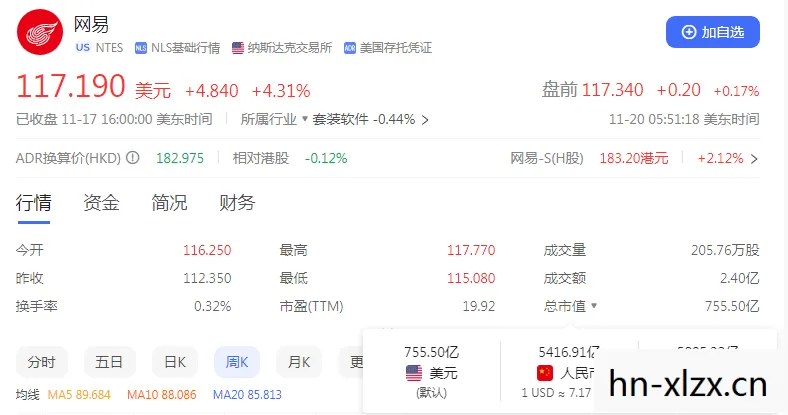Select the 月K chart view
This screenshot has height=415, width=788.
(x=299, y=362)
